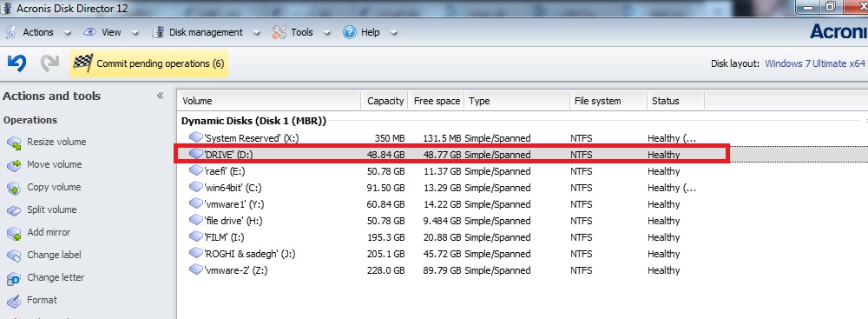Click the Move volume icon

[x=14, y=165]
